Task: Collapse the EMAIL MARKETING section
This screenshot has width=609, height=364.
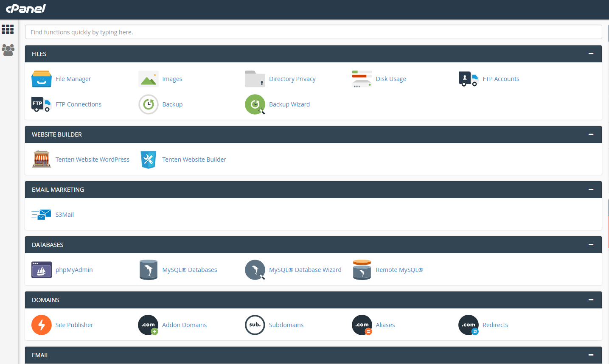Action: 591,190
